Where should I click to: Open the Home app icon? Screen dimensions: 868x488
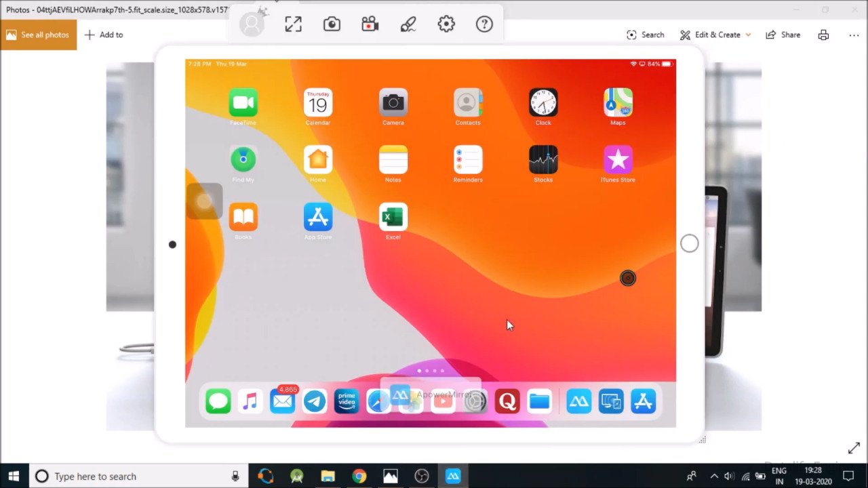(318, 160)
